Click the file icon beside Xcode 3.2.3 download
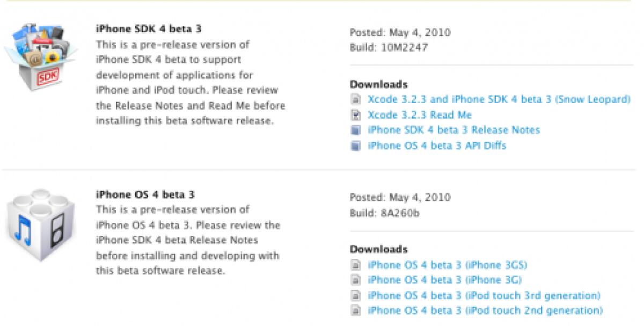Screen dimensions: 644x326 (x=355, y=99)
